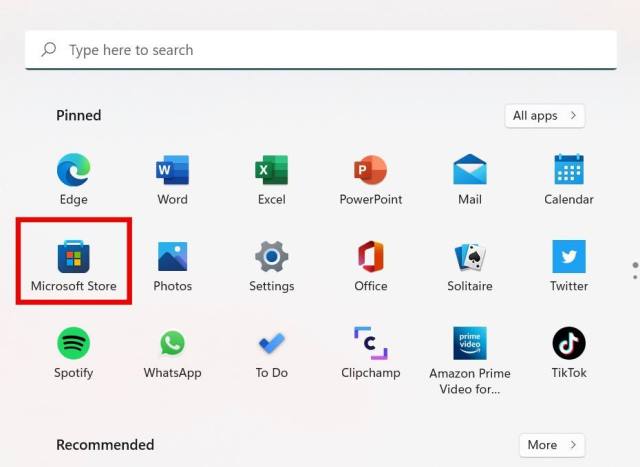Screen dimensions: 640x467
Task: Open the Excel pinned app
Action: coord(271,179)
